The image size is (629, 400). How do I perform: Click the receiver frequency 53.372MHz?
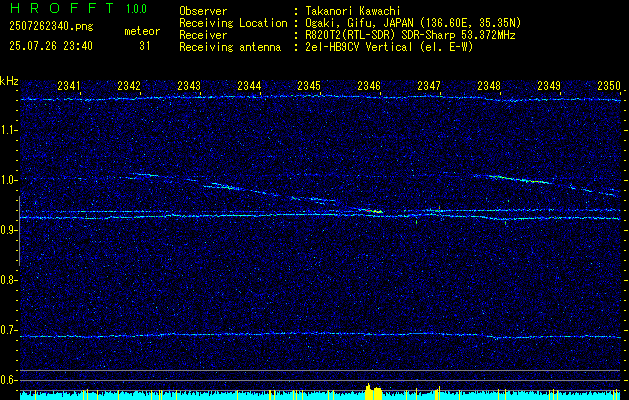pyautogui.click(x=489, y=35)
